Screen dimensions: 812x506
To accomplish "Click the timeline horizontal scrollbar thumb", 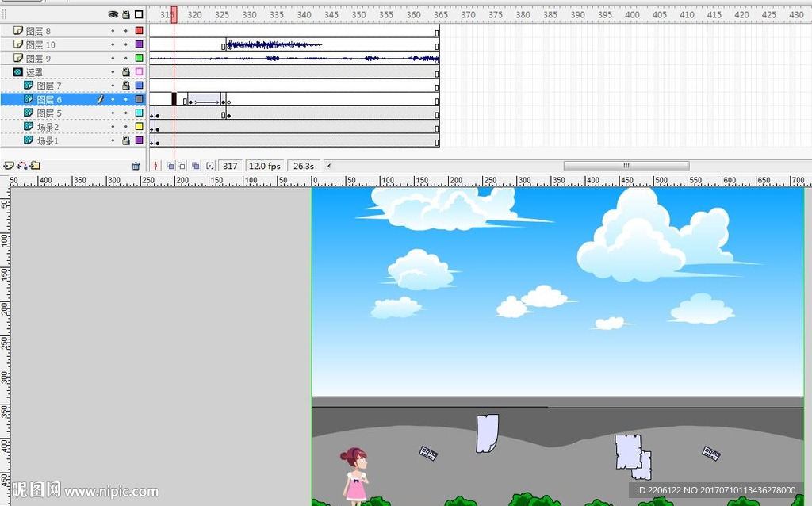I will [626, 166].
